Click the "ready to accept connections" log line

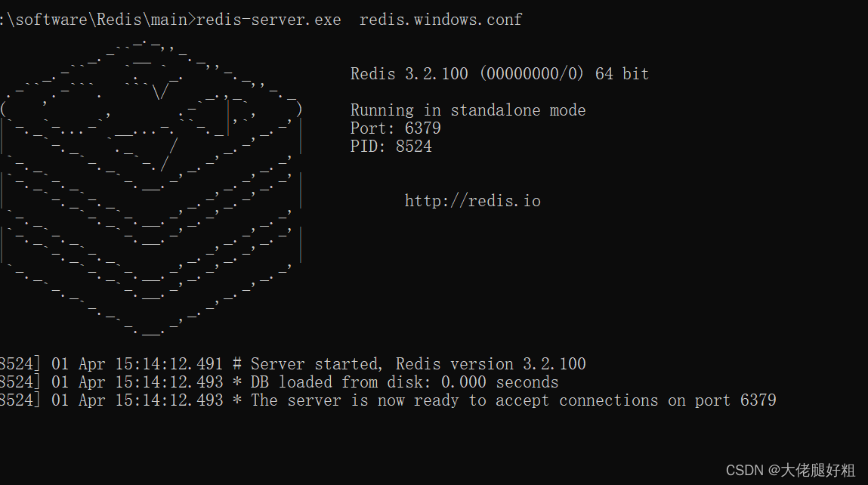tap(514, 400)
